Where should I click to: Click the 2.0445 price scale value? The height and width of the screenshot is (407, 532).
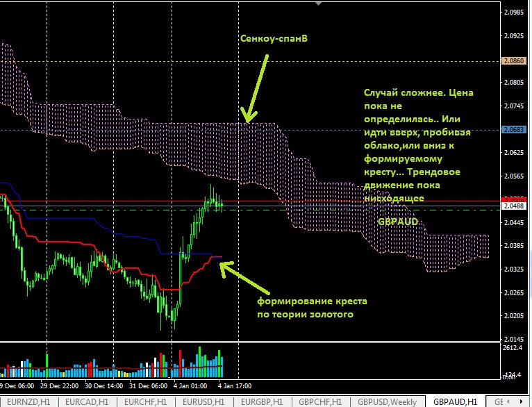click(x=514, y=222)
